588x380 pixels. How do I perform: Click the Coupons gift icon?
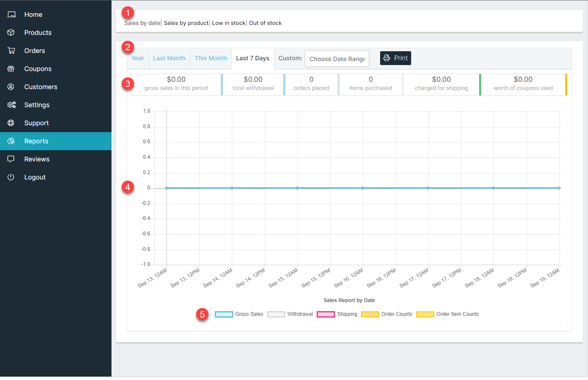(x=11, y=69)
